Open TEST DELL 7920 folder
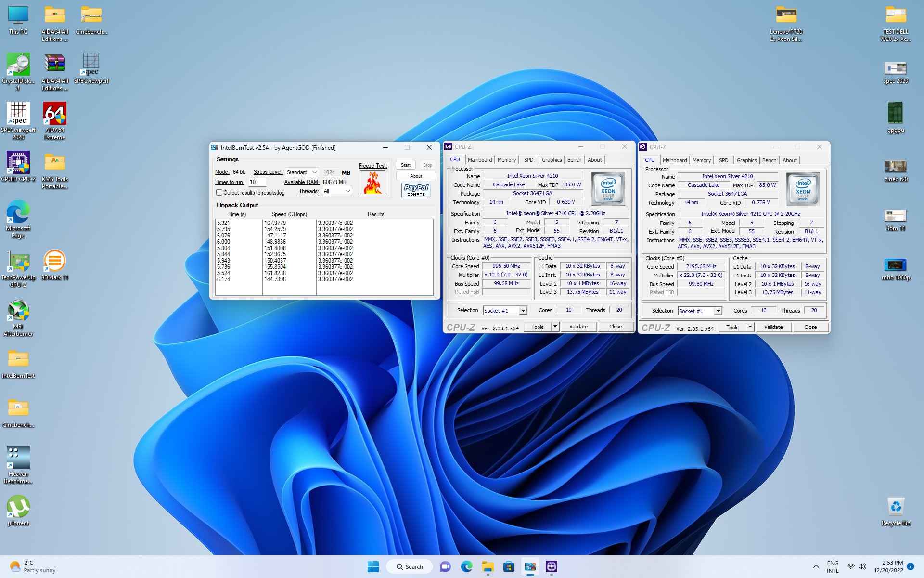The image size is (924, 578). [896, 23]
